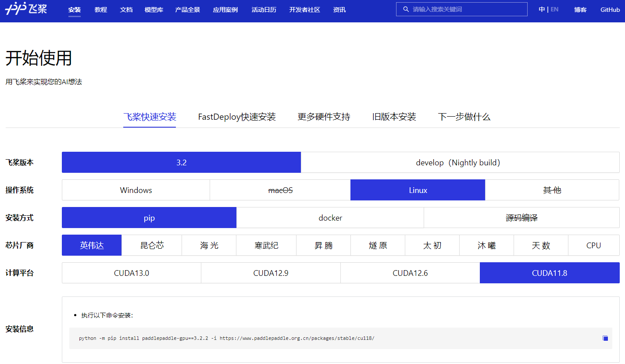
Task: Open the 文档 menu item
Action: click(x=126, y=9)
